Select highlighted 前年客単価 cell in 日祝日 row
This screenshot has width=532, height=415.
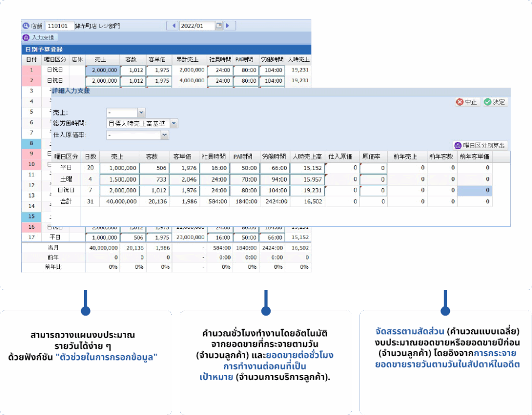coord(474,191)
